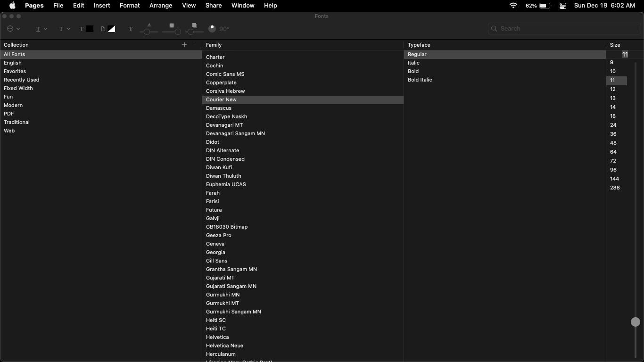The height and width of the screenshot is (362, 644).
Task: Select the All Fonts collection
Action: click(x=101, y=54)
